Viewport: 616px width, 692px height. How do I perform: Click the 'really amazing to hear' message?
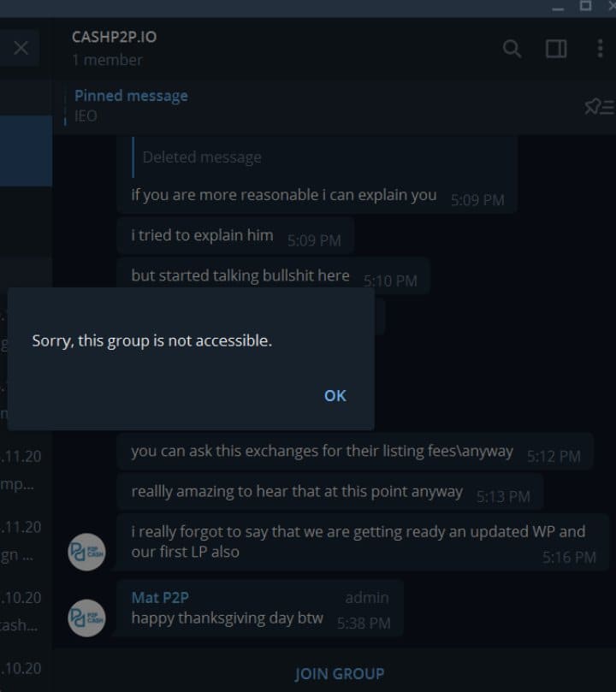[x=329, y=492]
